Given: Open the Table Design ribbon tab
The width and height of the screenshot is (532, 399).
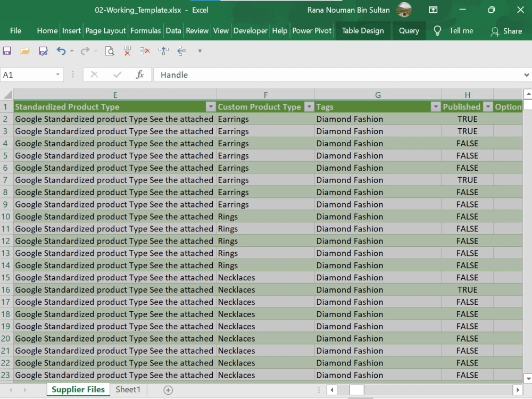Looking at the screenshot, I should point(363,31).
